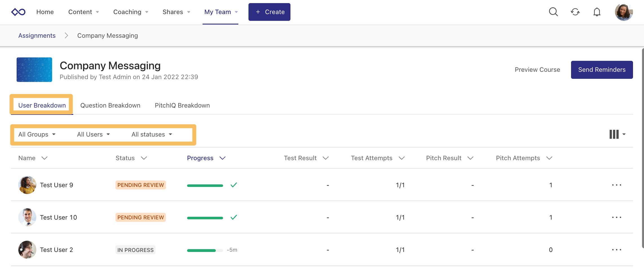The image size is (644, 268).
Task: Open the profile avatar menu
Action: pos(624,12)
